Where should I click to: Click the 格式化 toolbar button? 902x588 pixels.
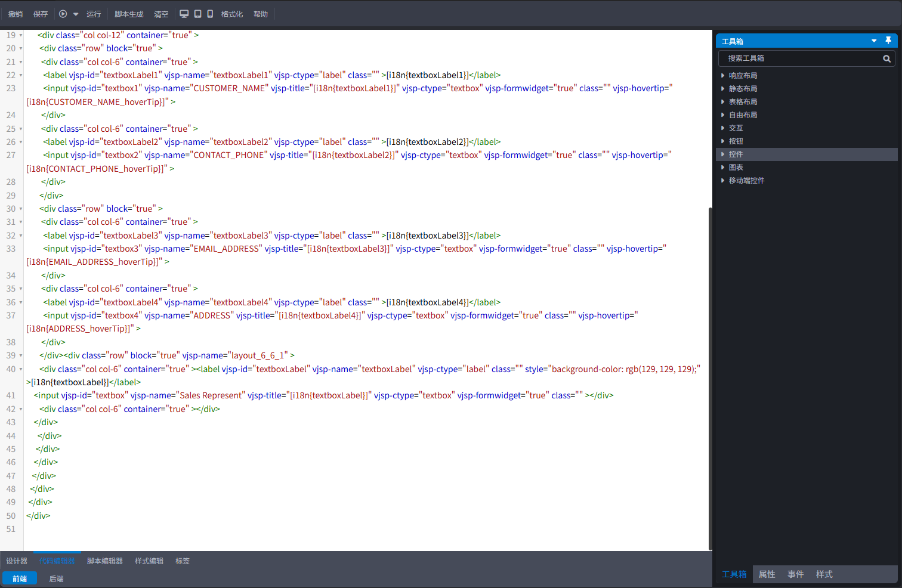pos(232,14)
